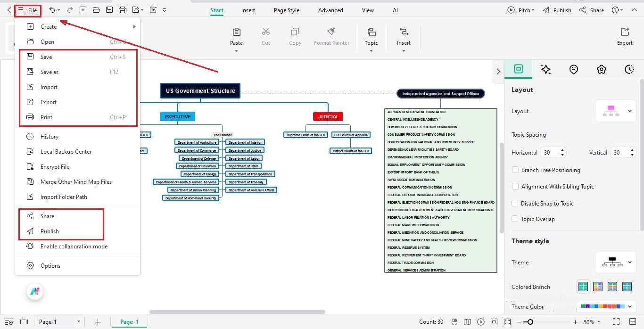The height and width of the screenshot is (329, 644).
Task: Click the File menu button
Action: (x=27, y=10)
